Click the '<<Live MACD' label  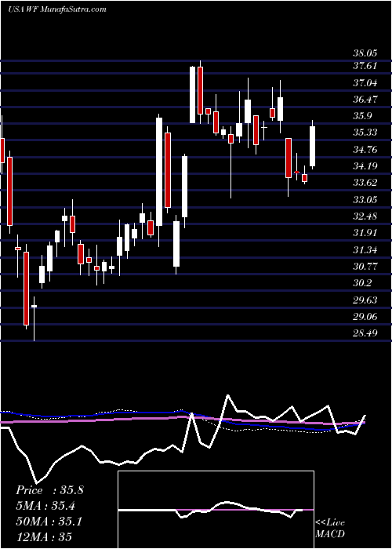[330, 529]
